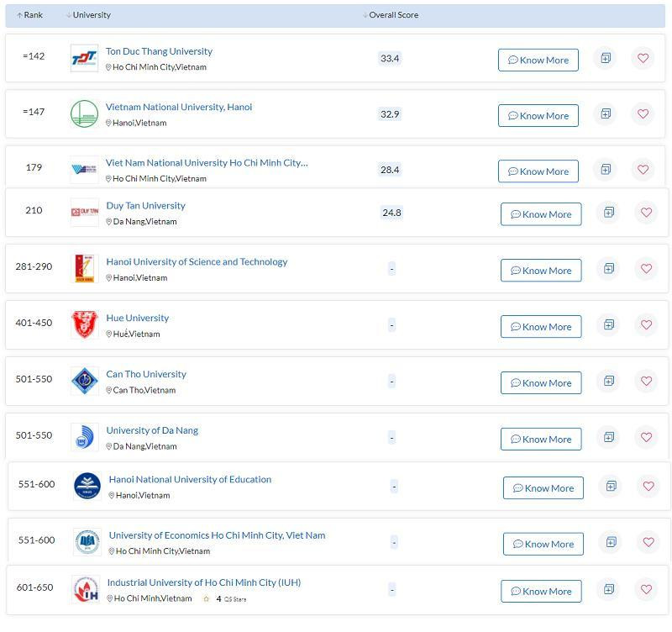The width and height of the screenshot is (672, 632).
Task: Click the Industrial University of Ho Chi Minh City logo
Action: tap(85, 589)
